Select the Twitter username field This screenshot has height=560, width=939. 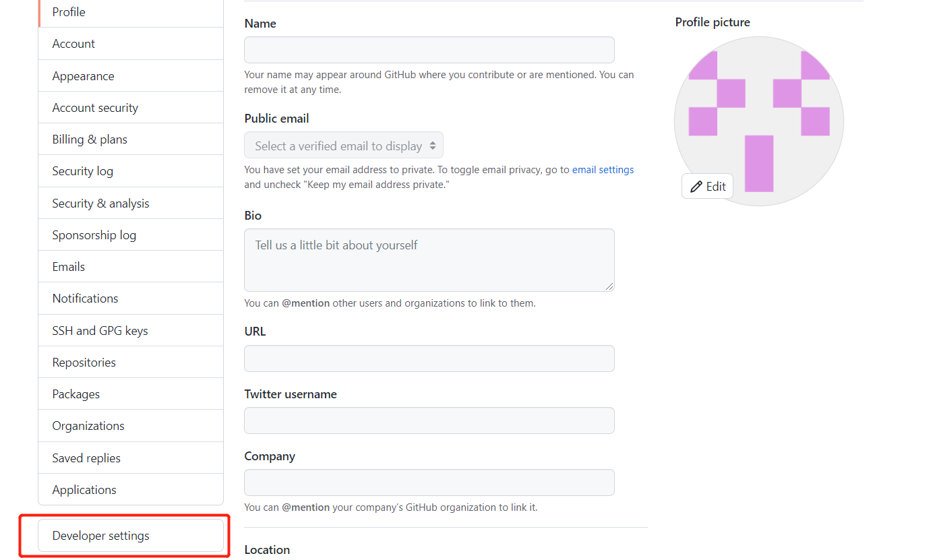(429, 421)
